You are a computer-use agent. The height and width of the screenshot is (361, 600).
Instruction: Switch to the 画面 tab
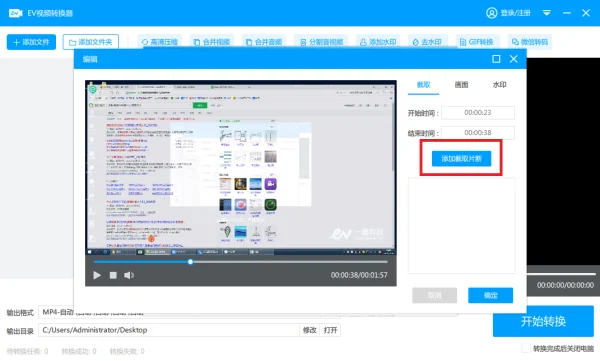[461, 85]
